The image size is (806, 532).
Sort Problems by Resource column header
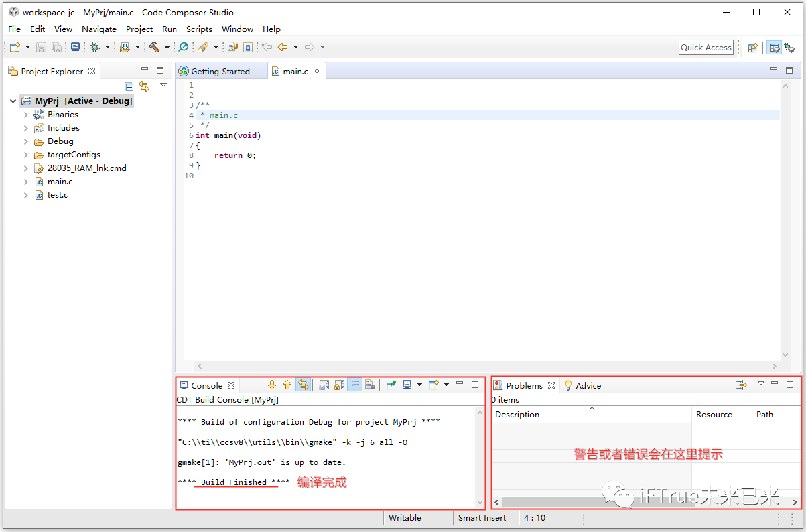(x=714, y=415)
